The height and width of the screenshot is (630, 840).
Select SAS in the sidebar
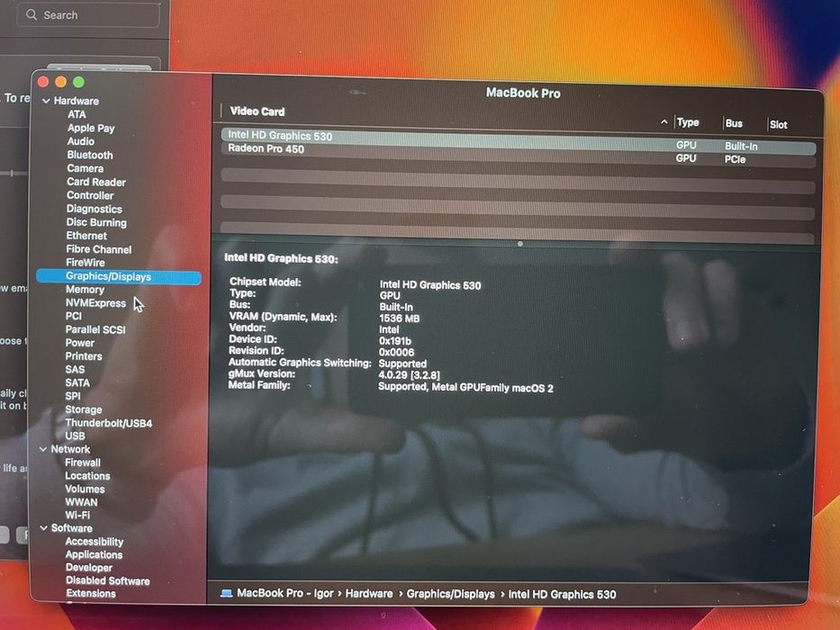tap(75, 370)
